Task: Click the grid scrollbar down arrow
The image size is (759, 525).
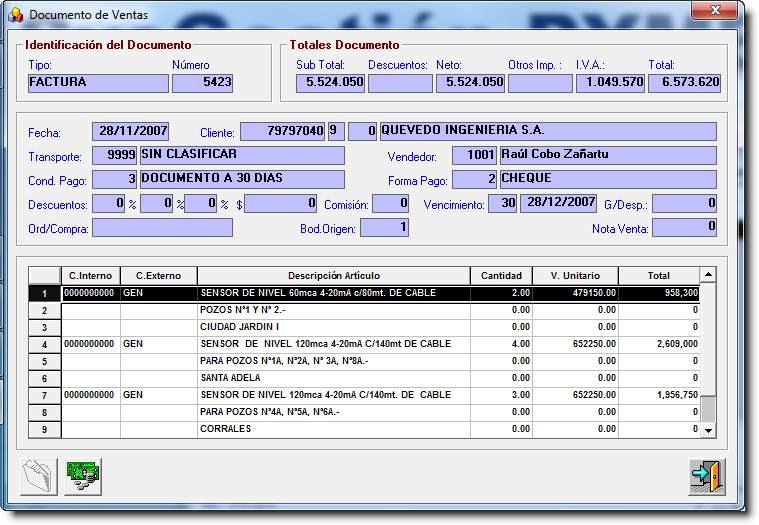Action: (x=708, y=430)
